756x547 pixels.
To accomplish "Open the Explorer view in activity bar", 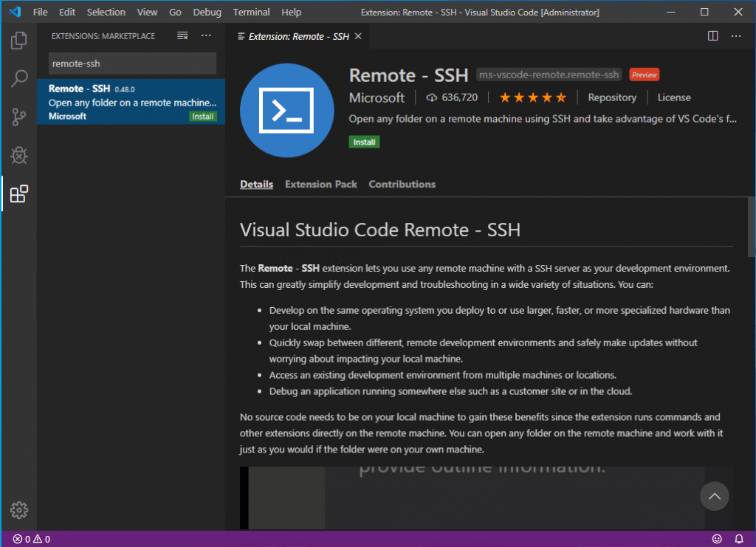I will (18, 41).
